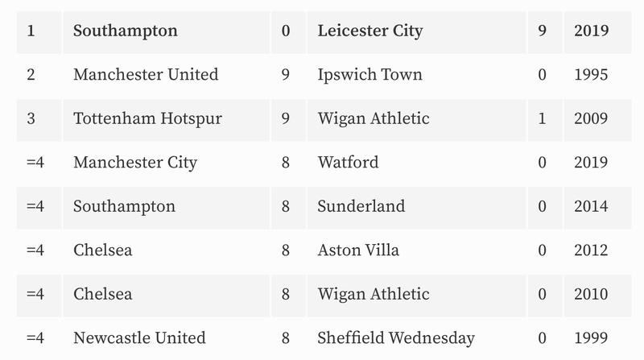Click rank number 2 cell
This screenshot has height=360, width=644.
[39, 76]
